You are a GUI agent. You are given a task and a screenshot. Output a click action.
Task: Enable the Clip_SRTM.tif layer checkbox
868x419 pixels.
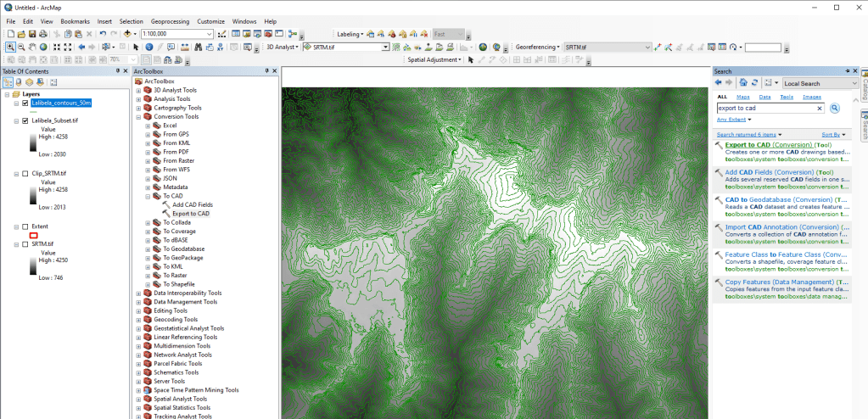tap(25, 173)
